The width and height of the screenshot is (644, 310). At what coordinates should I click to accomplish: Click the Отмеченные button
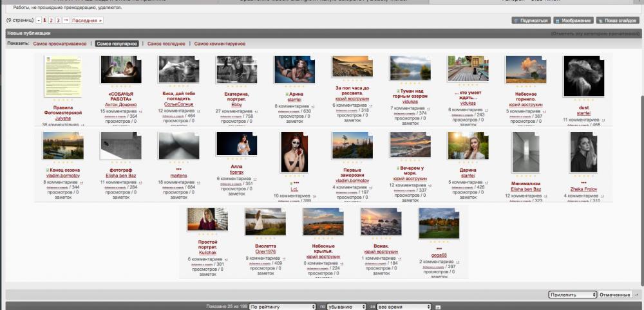point(615,295)
